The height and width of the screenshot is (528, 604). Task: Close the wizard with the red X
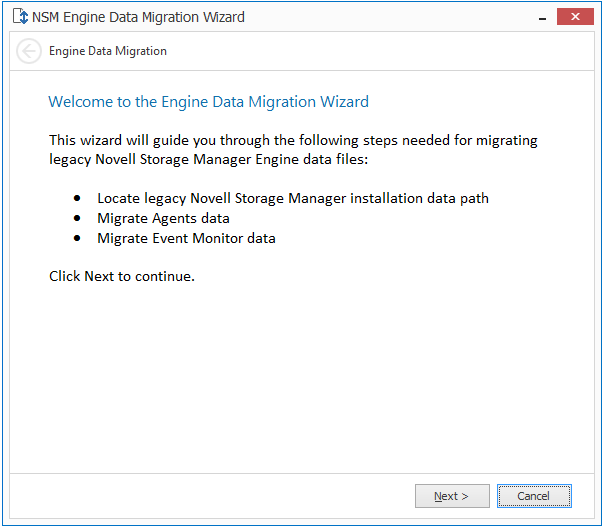[574, 17]
